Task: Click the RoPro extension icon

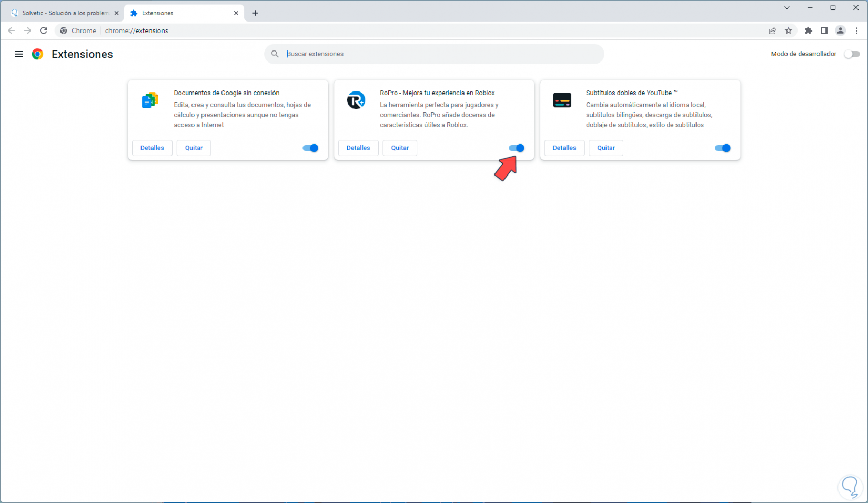Action: coord(356,100)
